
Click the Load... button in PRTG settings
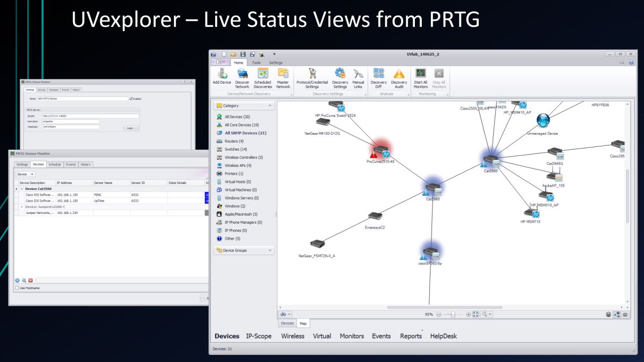coord(130,129)
